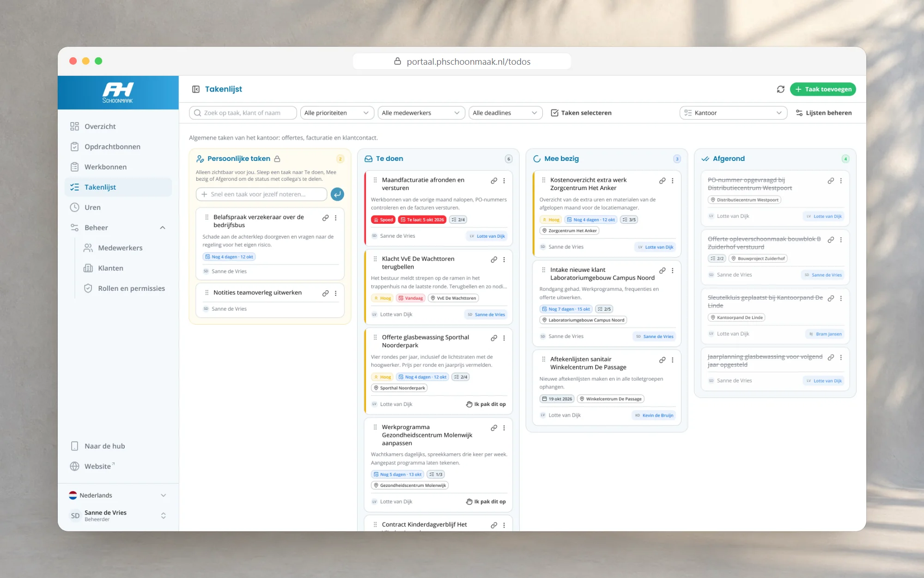Open Sanne de Vries account menu
The height and width of the screenshot is (578, 924).
(118, 516)
